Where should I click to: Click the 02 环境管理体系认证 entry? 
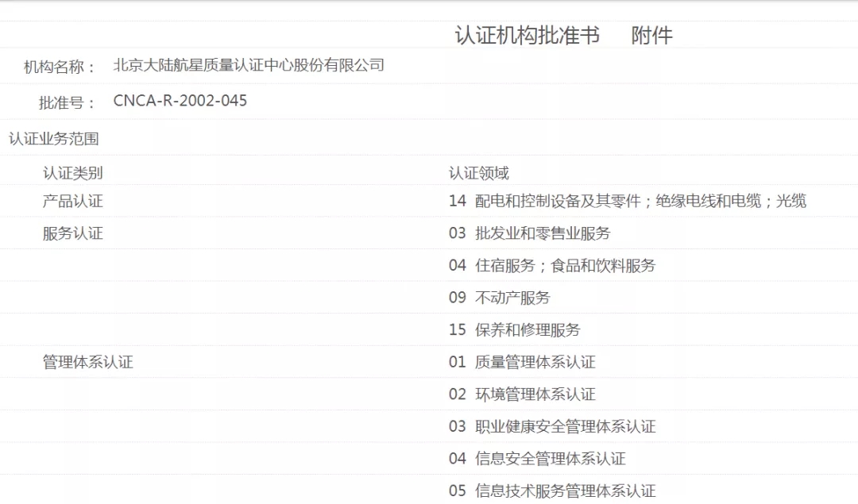click(x=521, y=394)
